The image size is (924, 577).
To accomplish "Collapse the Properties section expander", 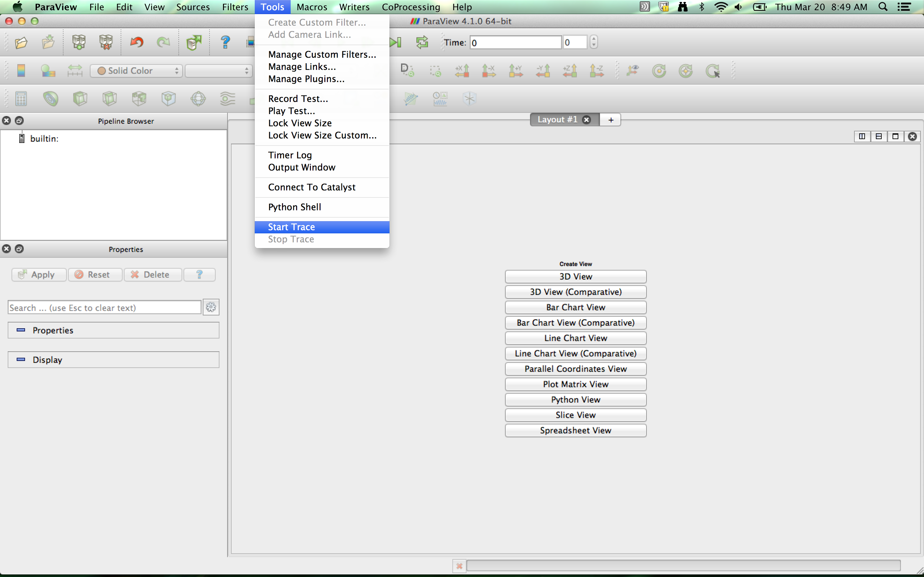I will (21, 330).
